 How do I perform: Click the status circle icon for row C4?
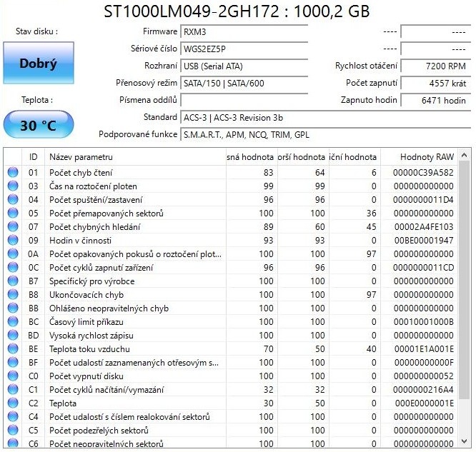(13, 416)
